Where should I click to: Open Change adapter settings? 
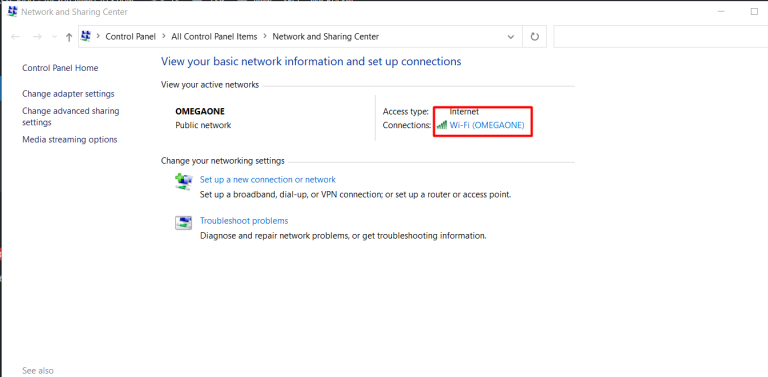click(68, 94)
